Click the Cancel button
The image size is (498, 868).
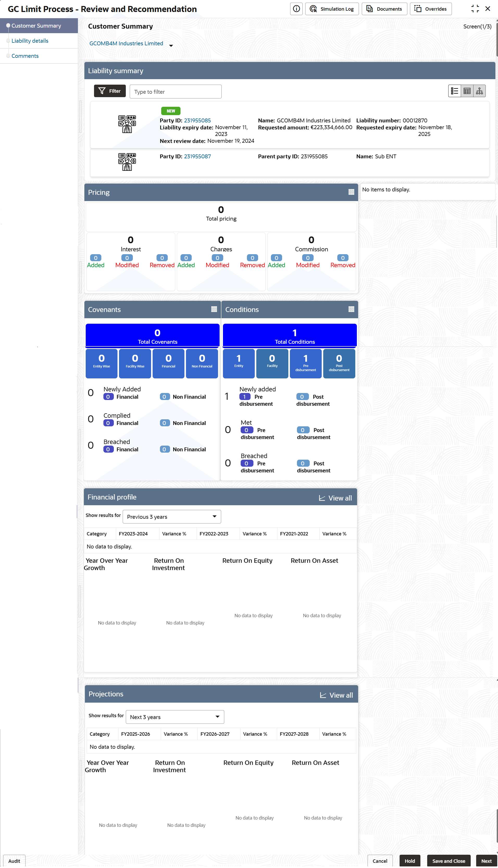pyautogui.click(x=380, y=860)
